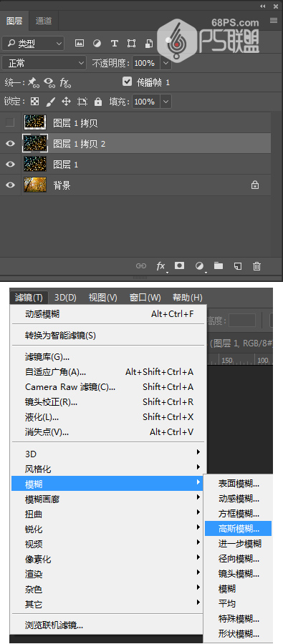
Task: Click the lock icon on 背景 layer
Action: [255, 185]
